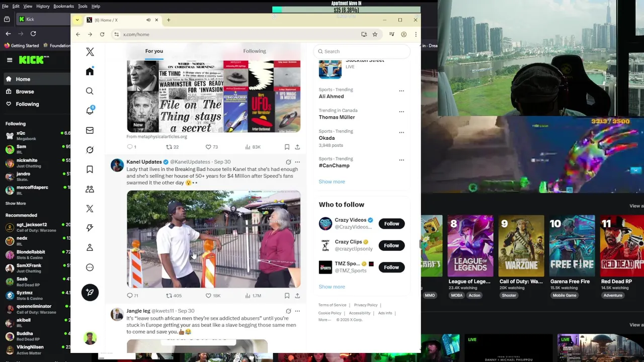Open Verified Orgs lightning icon
644x362 pixels.
click(x=90, y=228)
